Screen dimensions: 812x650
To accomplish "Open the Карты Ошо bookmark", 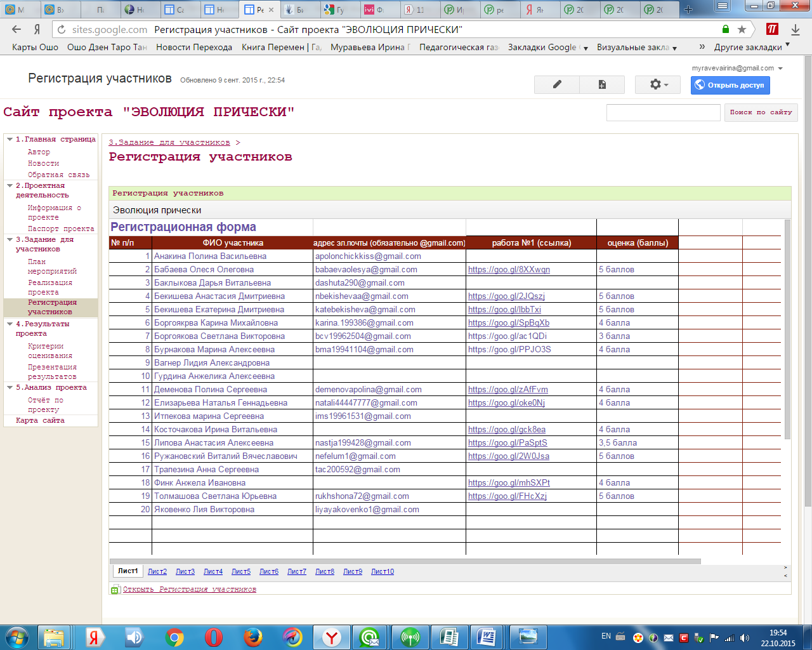I will click(x=35, y=47).
